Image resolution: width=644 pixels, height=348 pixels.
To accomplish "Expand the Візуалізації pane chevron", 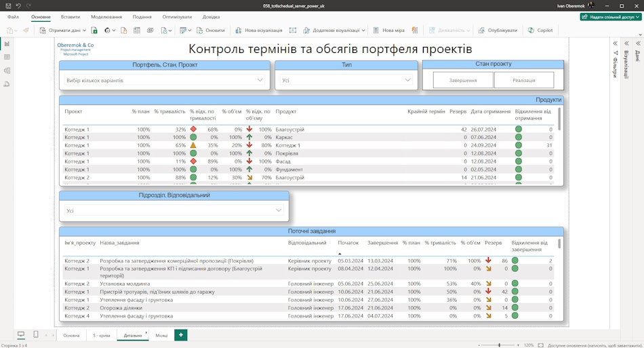I will (x=627, y=43).
